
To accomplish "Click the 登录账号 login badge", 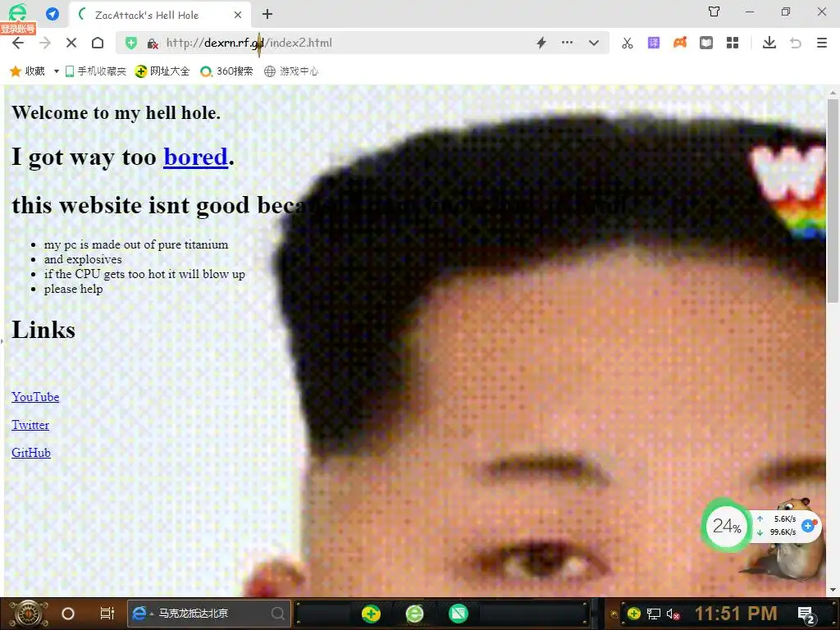I will (x=18, y=29).
